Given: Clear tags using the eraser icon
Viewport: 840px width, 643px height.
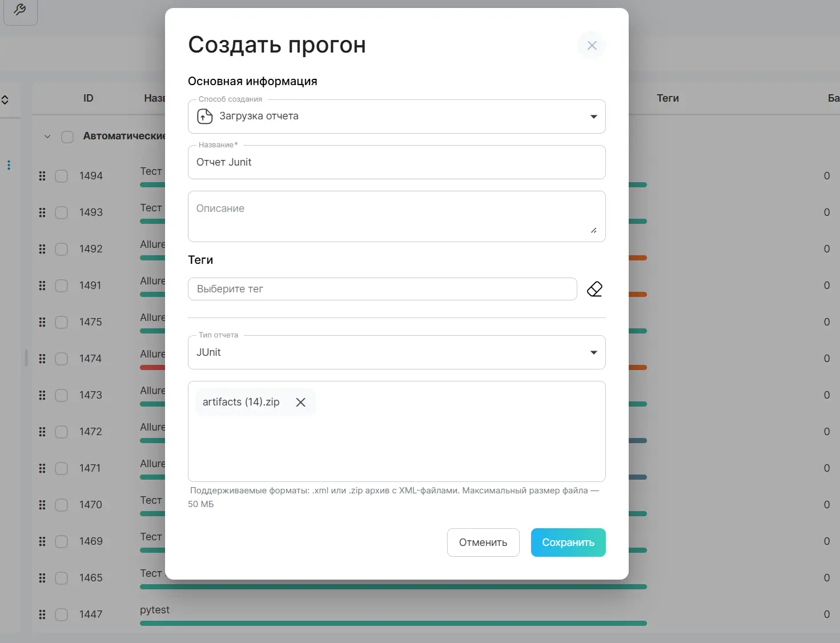Looking at the screenshot, I should 594,289.
